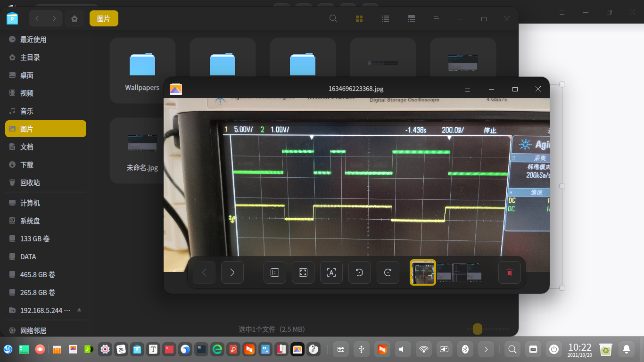This screenshot has width=644, height=362.
Task: Switch file manager to icon grid view
Action: 359,19
